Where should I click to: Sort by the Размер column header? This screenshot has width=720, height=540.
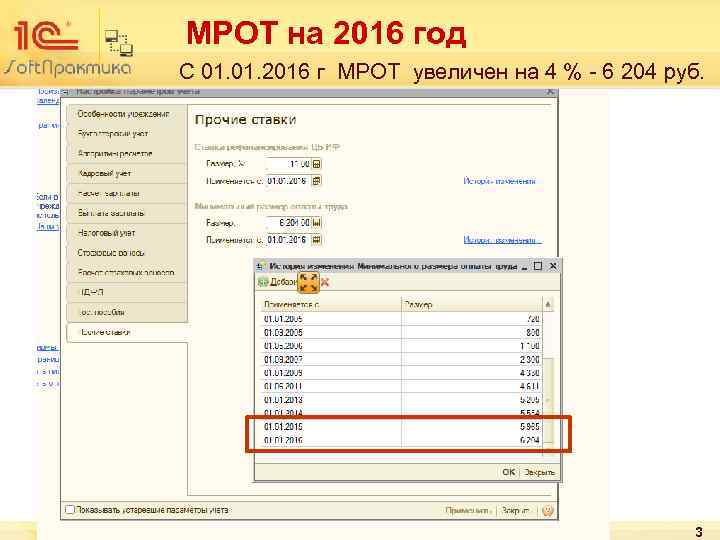click(472, 304)
